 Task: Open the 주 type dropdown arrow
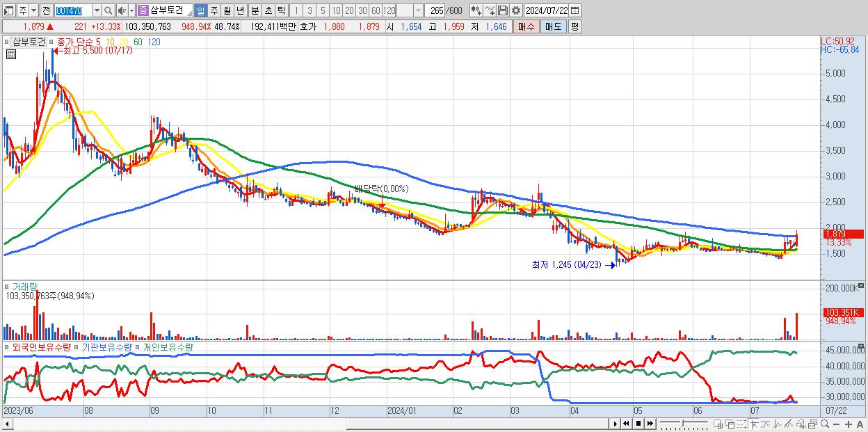pos(34,11)
